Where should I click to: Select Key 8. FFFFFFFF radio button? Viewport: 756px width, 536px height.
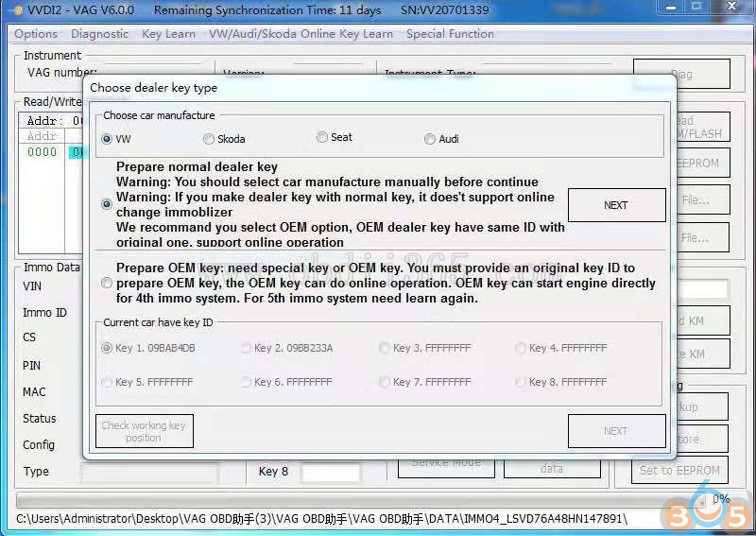click(521, 382)
